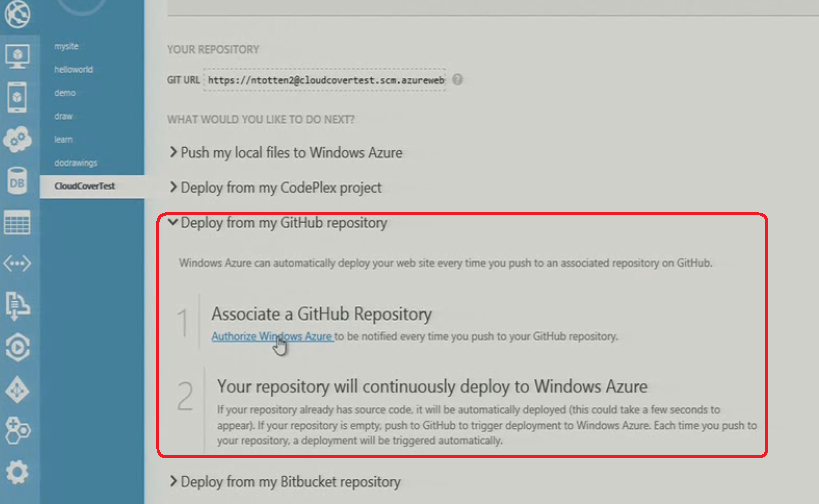Select the dodrawings site
The width and height of the screenshot is (819, 504).
point(76,163)
